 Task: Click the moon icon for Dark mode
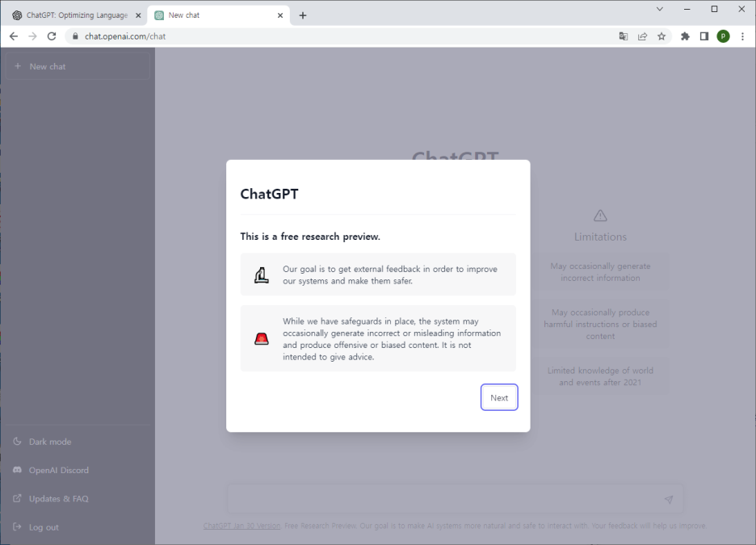(x=17, y=442)
